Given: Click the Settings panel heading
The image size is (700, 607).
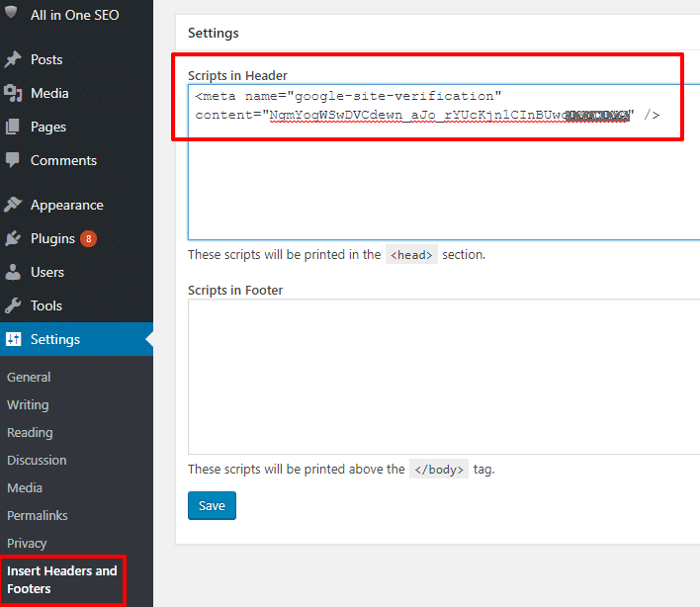Looking at the screenshot, I should point(214,33).
